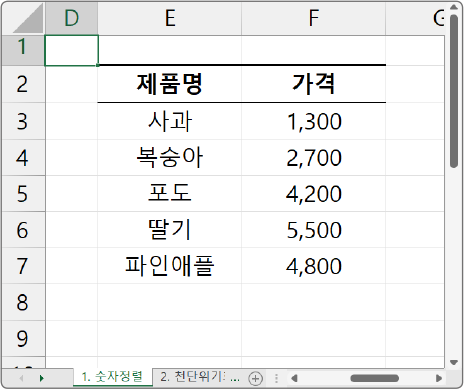Image resolution: width=464 pixels, height=389 pixels.
Task: Select the price cell 4,800
Action: [314, 266]
